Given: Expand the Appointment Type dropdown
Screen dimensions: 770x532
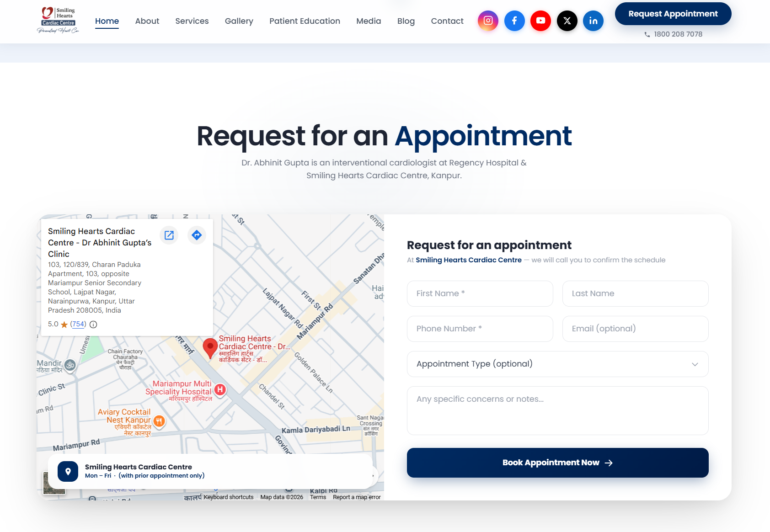Looking at the screenshot, I should tap(558, 364).
